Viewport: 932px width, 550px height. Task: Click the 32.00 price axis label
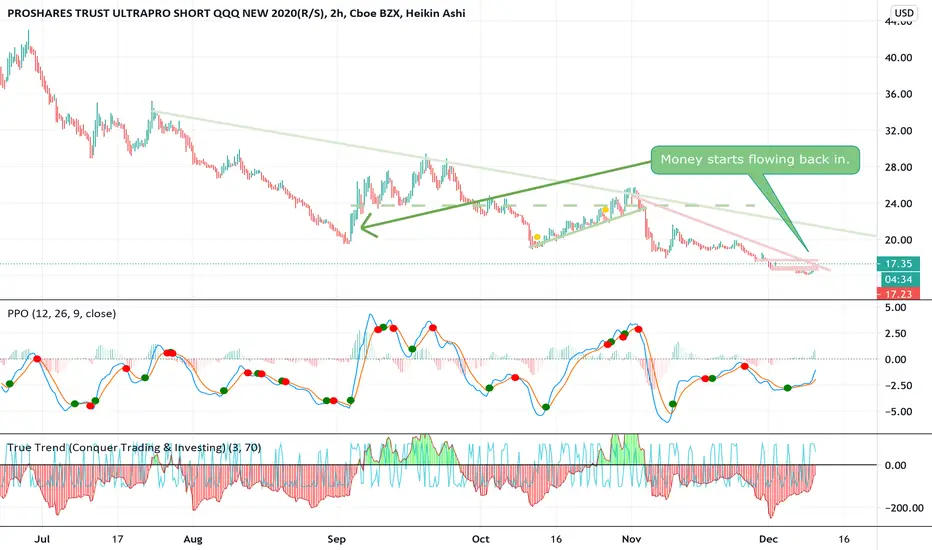(x=898, y=131)
